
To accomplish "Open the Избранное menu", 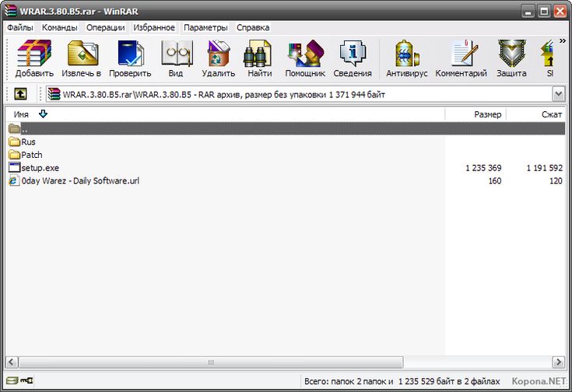I will point(154,27).
